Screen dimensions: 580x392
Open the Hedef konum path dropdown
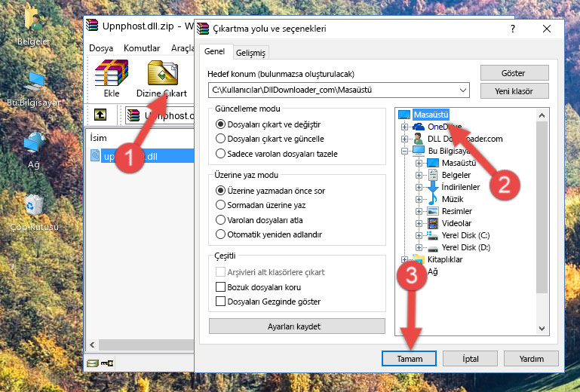click(x=463, y=90)
